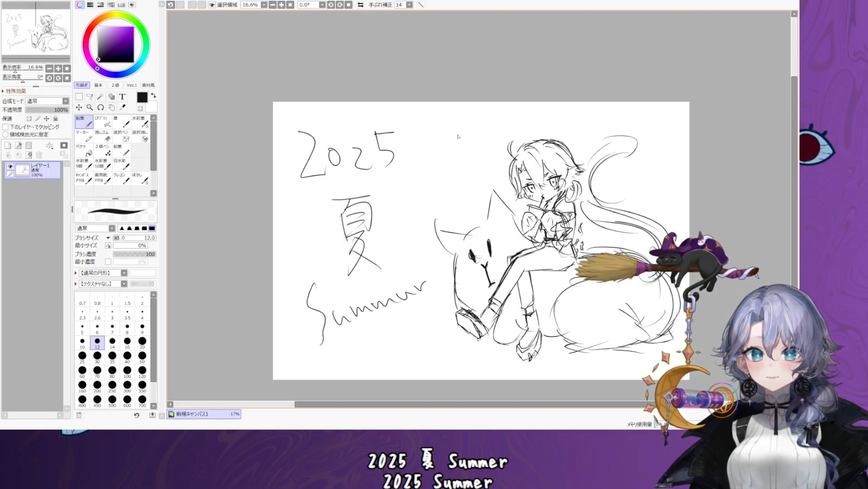868x489 pixels.
Task: Open the 【通常の円形】 brush shape dropdown
Action: click(x=103, y=273)
